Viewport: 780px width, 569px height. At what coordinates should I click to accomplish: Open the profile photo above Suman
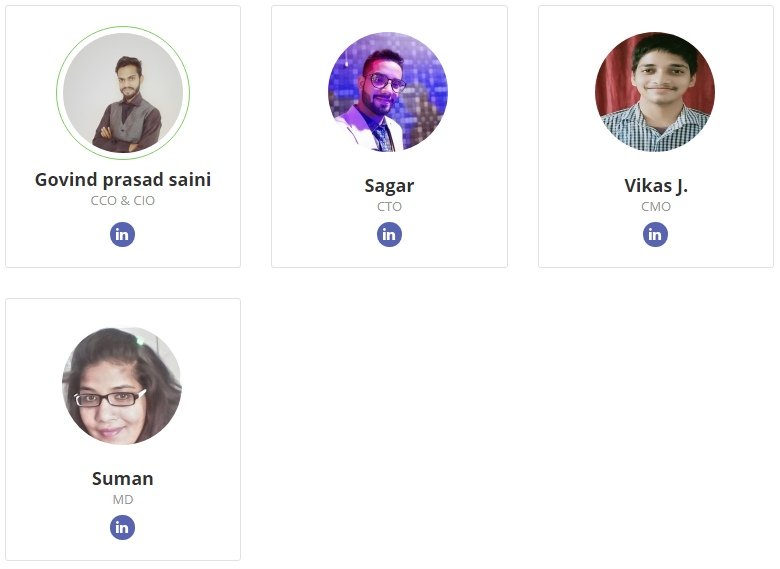pyautogui.click(x=122, y=385)
